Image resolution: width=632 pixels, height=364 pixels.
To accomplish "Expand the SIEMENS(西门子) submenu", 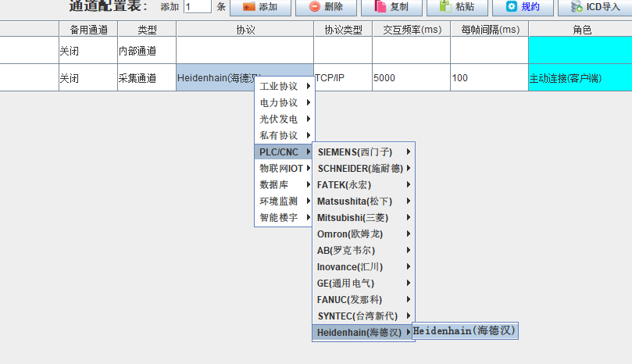I will click(x=363, y=152).
